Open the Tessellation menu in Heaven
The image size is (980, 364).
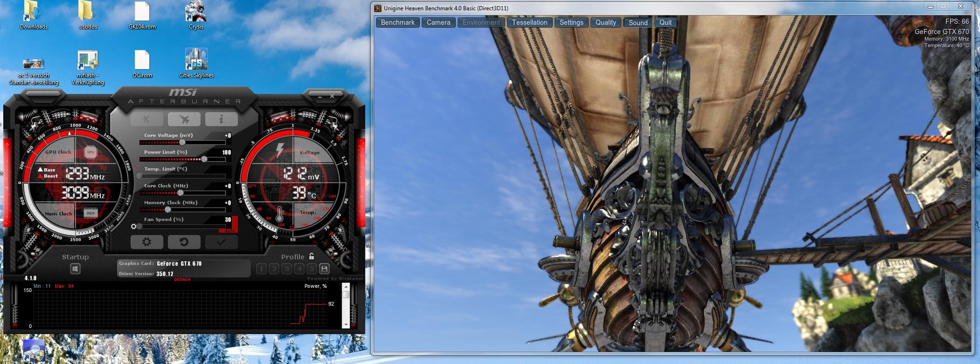pos(530,22)
